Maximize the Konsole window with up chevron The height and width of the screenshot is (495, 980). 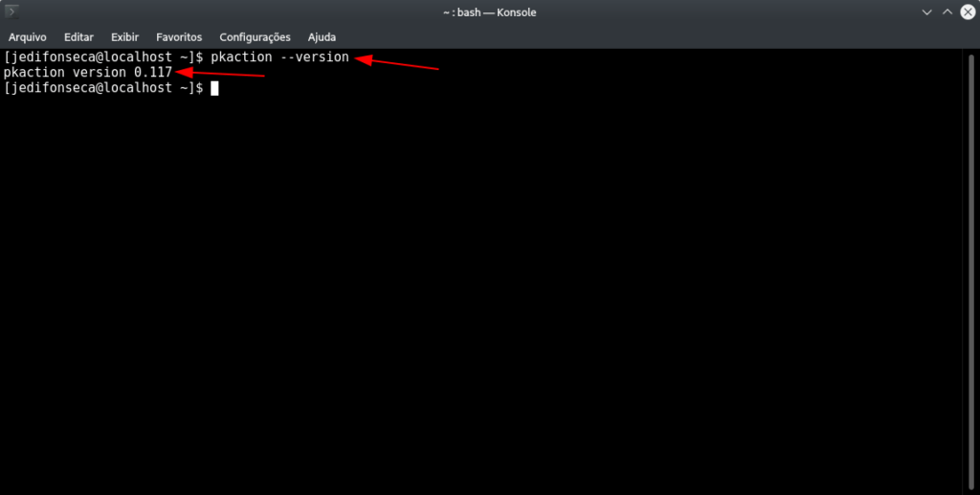pyautogui.click(x=947, y=11)
